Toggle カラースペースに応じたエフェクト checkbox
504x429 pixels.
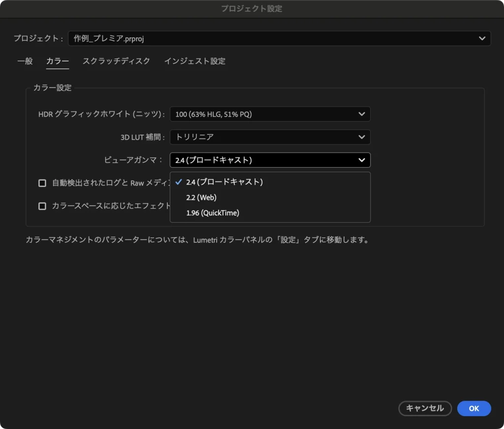tap(42, 206)
